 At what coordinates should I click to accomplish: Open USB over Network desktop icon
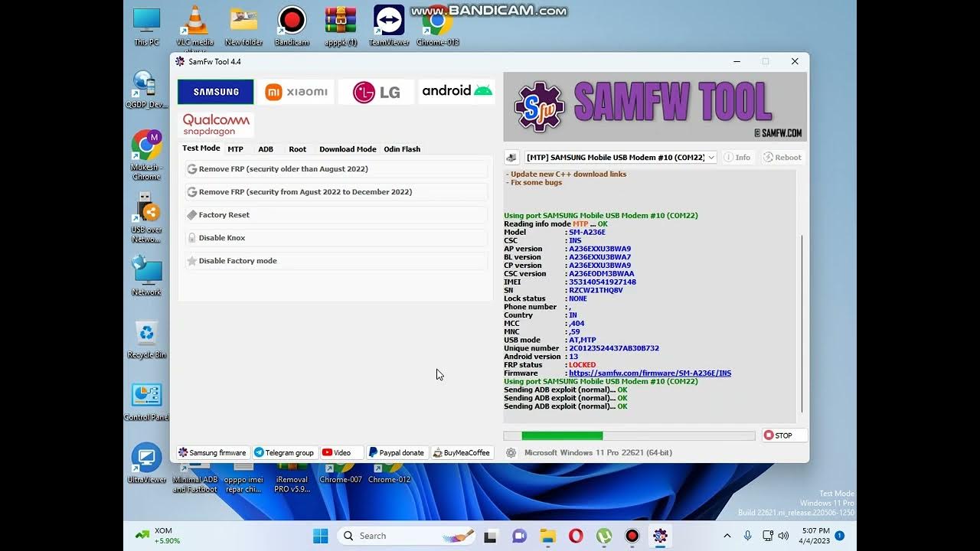[x=146, y=217]
